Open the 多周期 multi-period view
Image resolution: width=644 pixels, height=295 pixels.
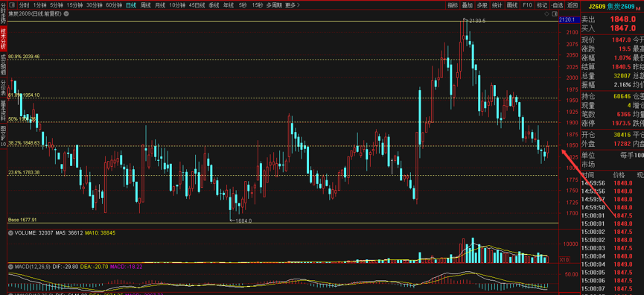tap(274, 5)
